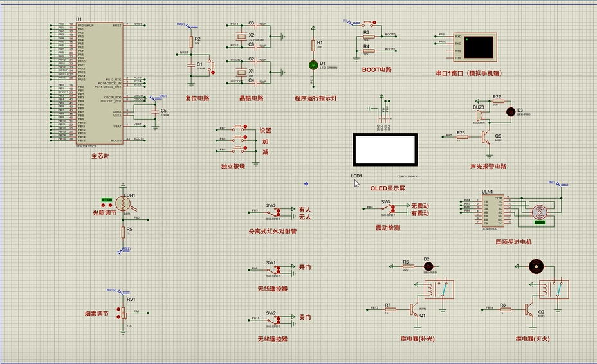Select the green LED D1
Screen dimensions: 597x364
coord(313,65)
